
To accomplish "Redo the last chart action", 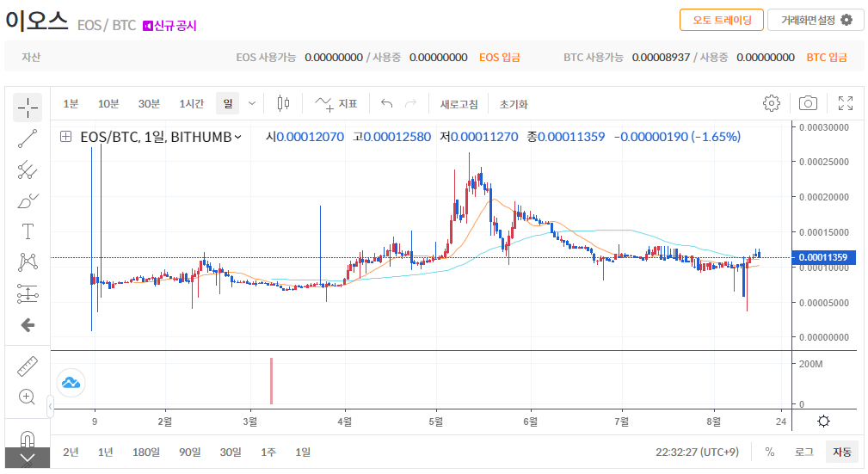I will click(x=410, y=103).
